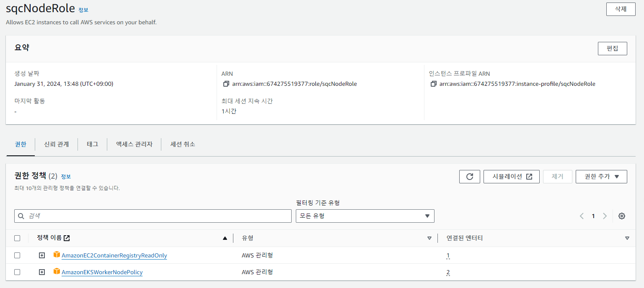Sort by 유형 column arrow
The height and width of the screenshot is (288, 644).
[x=429, y=238]
